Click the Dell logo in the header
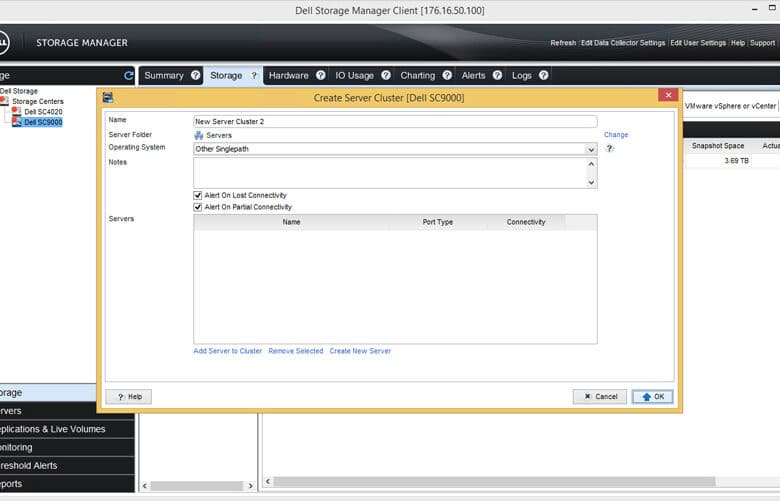 click(3, 43)
